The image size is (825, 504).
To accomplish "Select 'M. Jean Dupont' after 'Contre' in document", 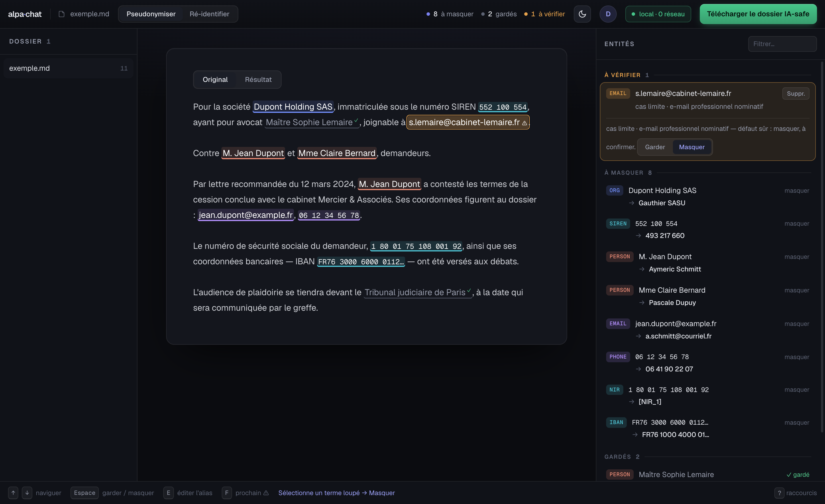I will 253,153.
